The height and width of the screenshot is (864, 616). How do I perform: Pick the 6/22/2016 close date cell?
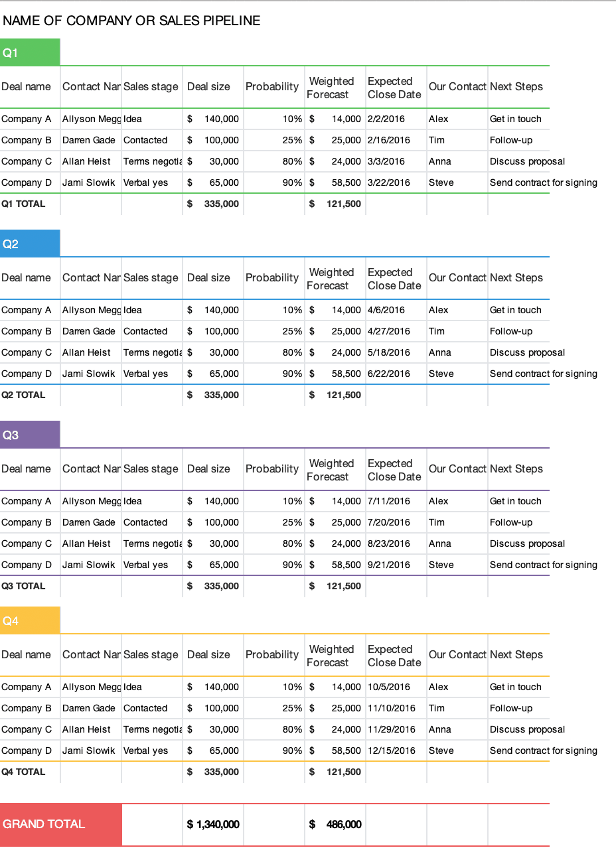click(x=389, y=374)
